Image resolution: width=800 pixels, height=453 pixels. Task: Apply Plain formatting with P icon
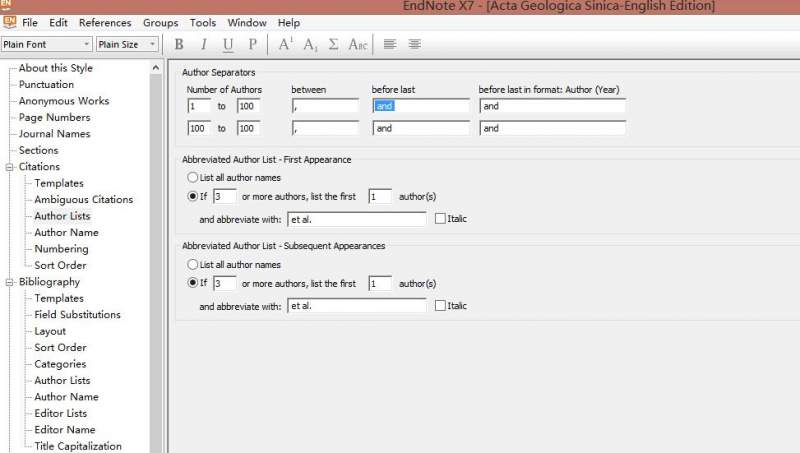(x=253, y=44)
